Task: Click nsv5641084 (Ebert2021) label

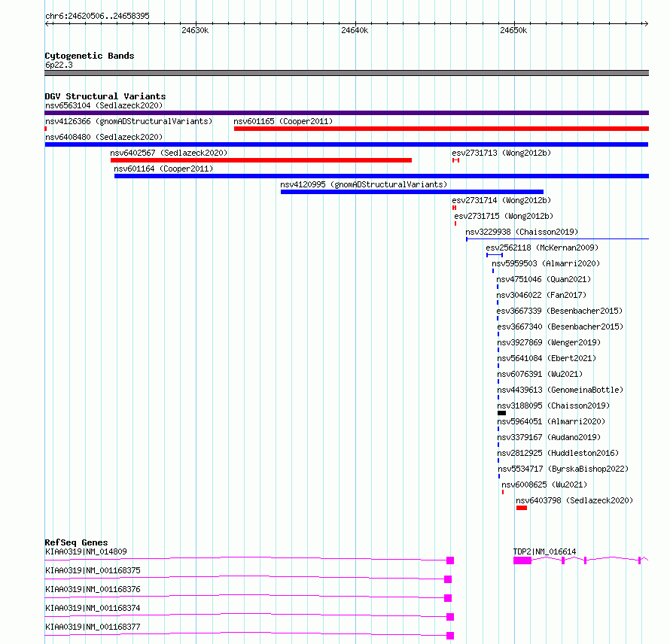Action: point(547,358)
